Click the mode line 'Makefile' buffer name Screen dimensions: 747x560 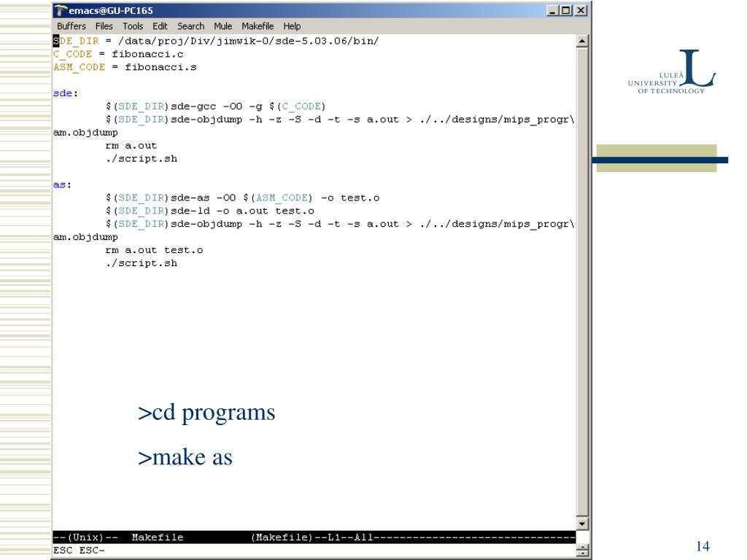pos(158,537)
